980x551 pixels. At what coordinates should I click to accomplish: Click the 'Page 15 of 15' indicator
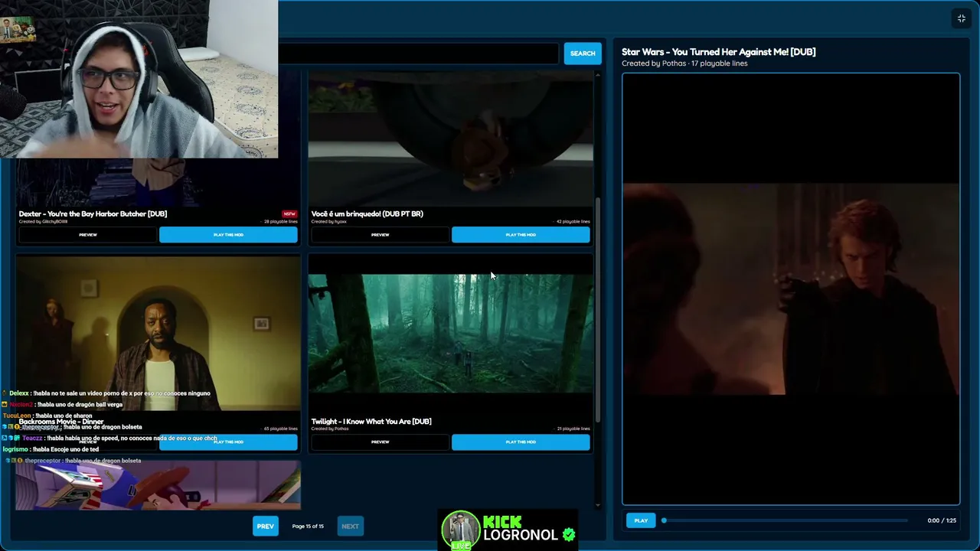coord(308,527)
